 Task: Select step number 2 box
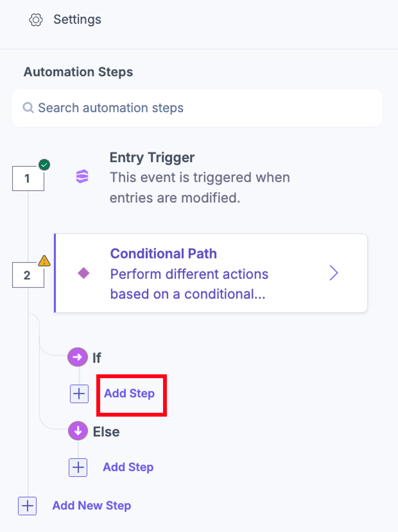28,275
